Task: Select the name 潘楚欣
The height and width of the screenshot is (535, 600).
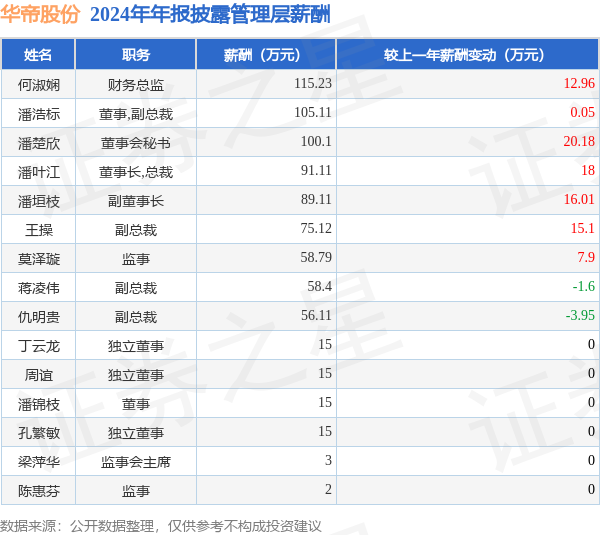Action: (x=39, y=143)
